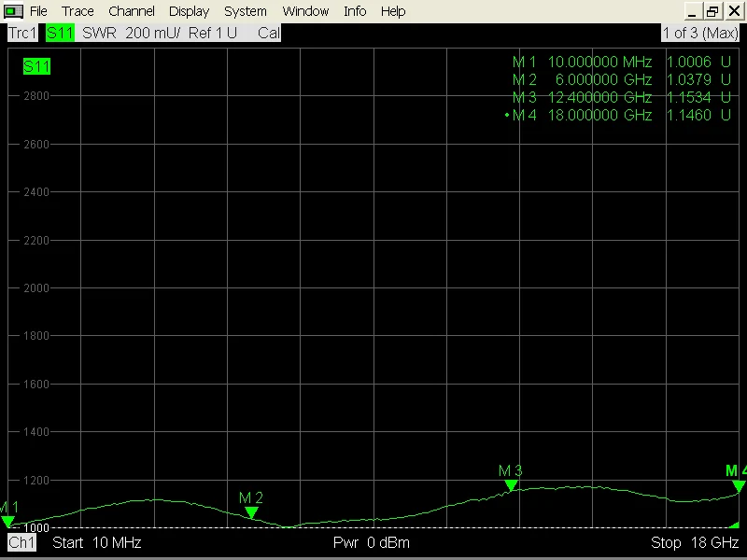Select marker M 3 triangle on the trace
The width and height of the screenshot is (747, 560).
[x=511, y=485]
